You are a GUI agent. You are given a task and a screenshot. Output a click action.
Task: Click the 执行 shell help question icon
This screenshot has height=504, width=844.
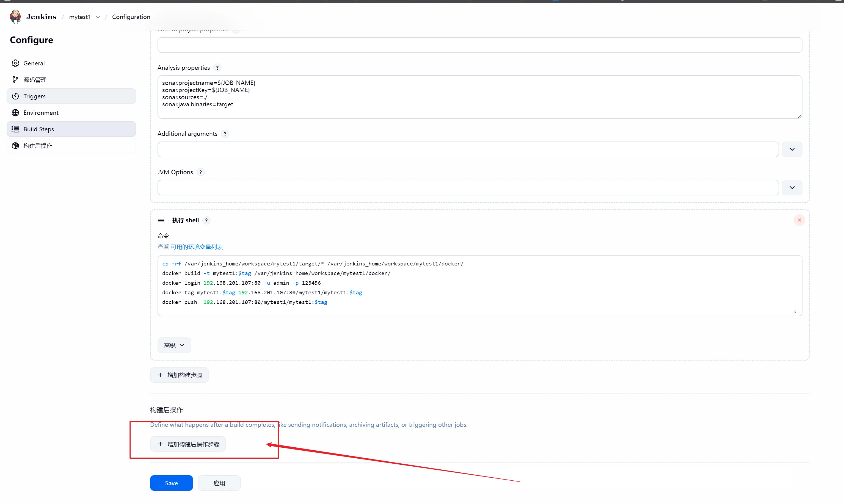(206, 220)
